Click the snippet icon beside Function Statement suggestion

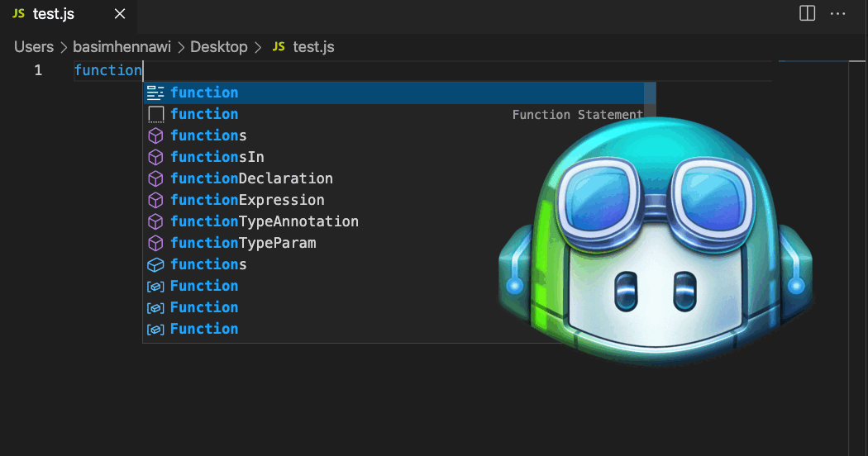[155, 114]
